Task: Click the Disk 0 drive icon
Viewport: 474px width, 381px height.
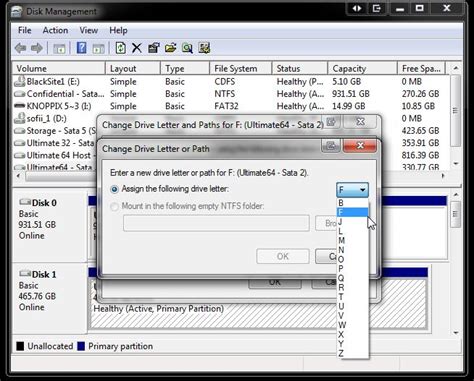Action: point(25,202)
